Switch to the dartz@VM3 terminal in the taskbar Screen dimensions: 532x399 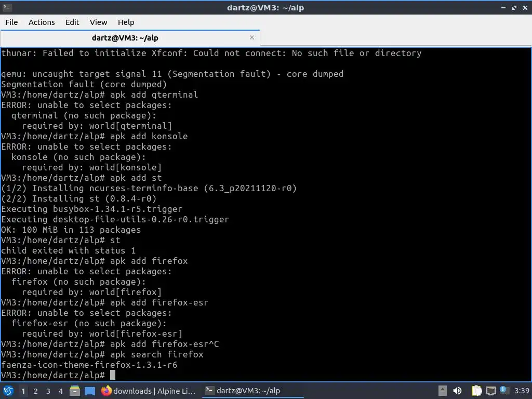[253, 391]
